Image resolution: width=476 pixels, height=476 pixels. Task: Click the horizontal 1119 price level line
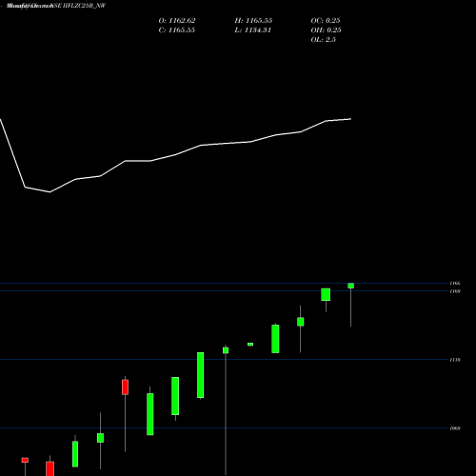(x=224, y=360)
